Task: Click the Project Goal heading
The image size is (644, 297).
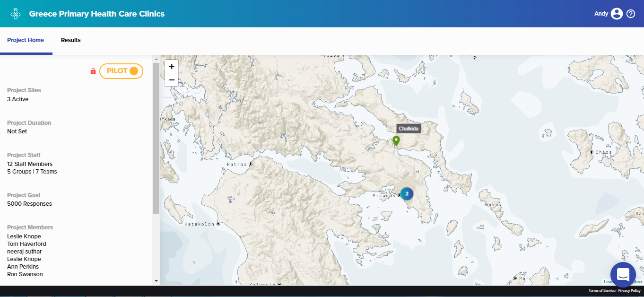Action: click(24, 195)
